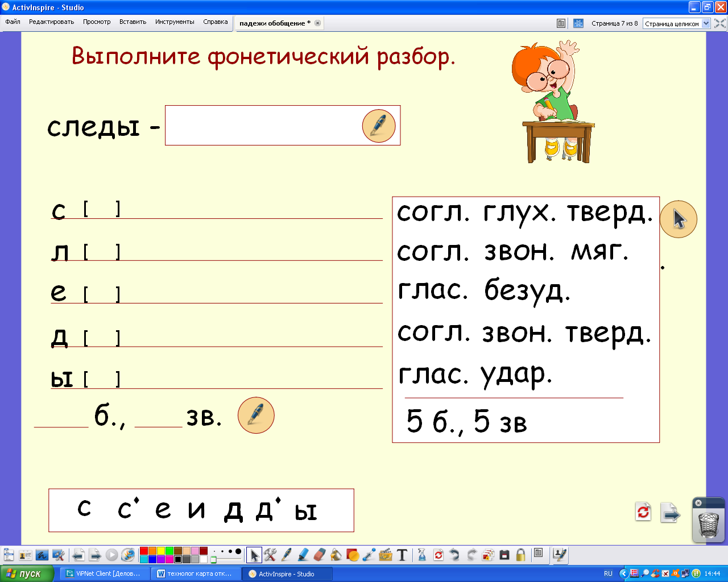
Task: Select the Text tool
Action: point(402,555)
